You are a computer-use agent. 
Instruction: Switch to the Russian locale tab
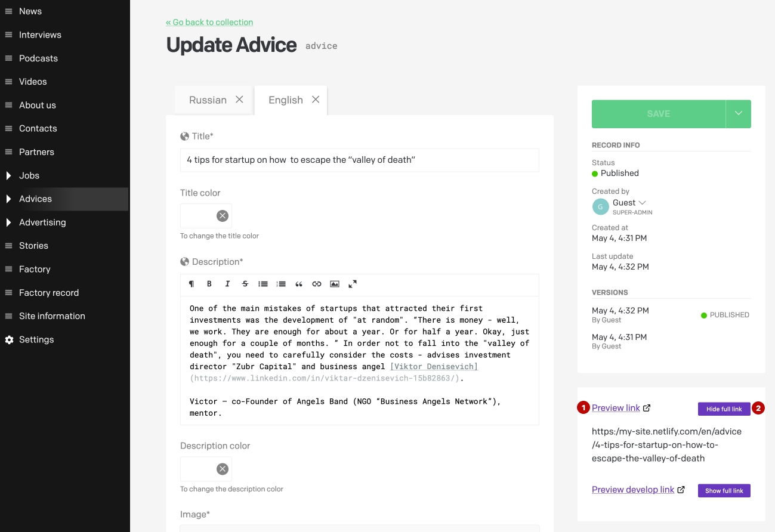pos(215,100)
